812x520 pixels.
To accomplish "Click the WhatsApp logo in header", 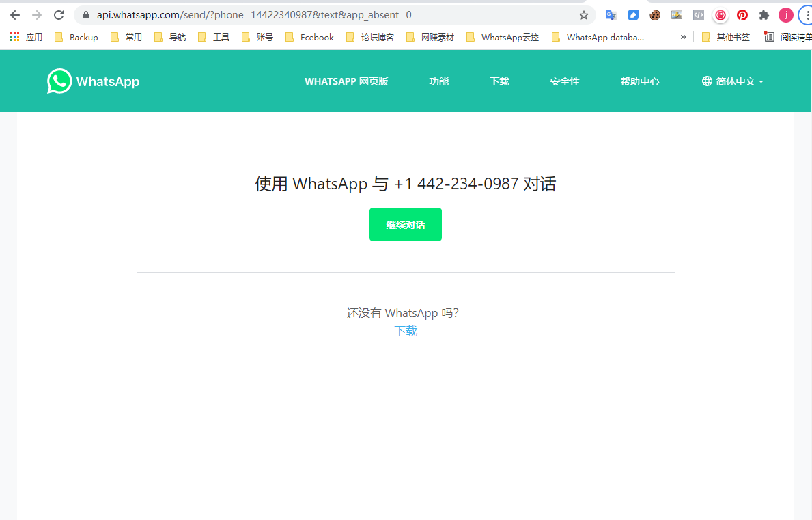I will pyautogui.click(x=93, y=81).
